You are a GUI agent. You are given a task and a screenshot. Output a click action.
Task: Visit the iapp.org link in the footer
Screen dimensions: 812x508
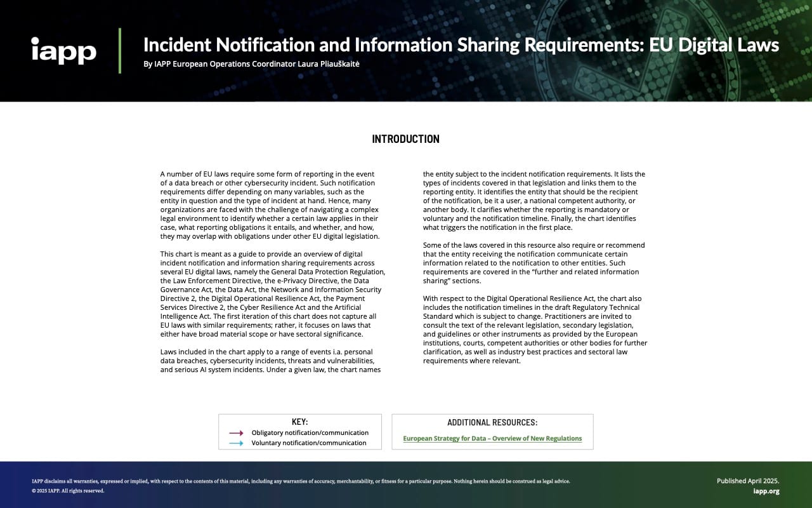click(766, 490)
